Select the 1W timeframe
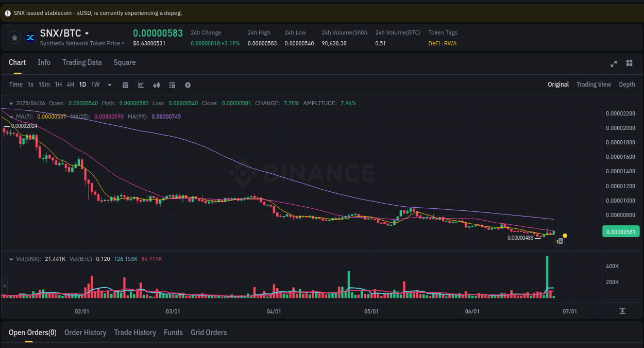644x348 pixels. click(x=95, y=85)
